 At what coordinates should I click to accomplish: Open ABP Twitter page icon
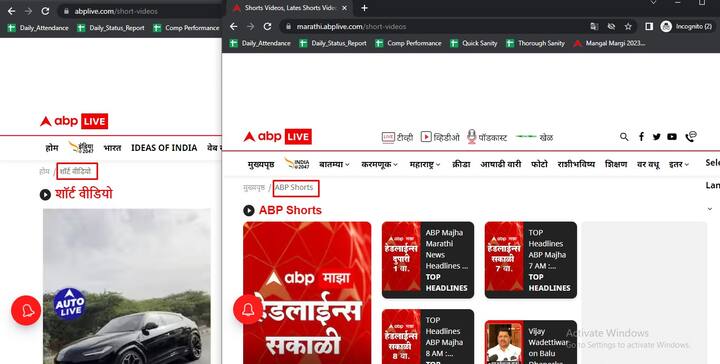point(657,137)
